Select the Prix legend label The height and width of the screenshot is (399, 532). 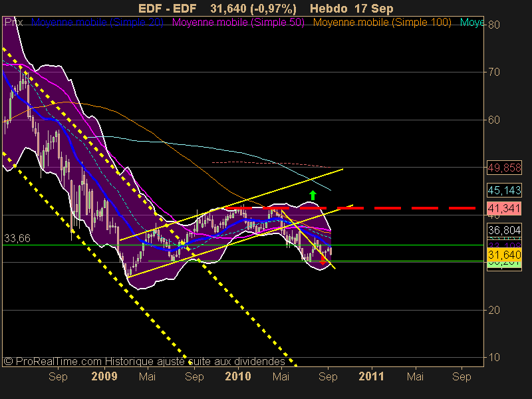pyautogui.click(x=13, y=23)
